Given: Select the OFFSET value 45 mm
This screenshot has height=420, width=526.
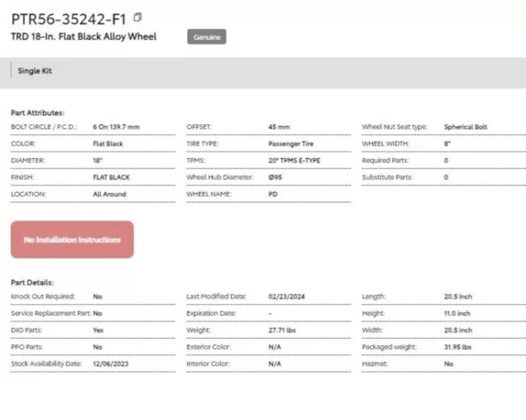Looking at the screenshot, I should (x=279, y=127).
